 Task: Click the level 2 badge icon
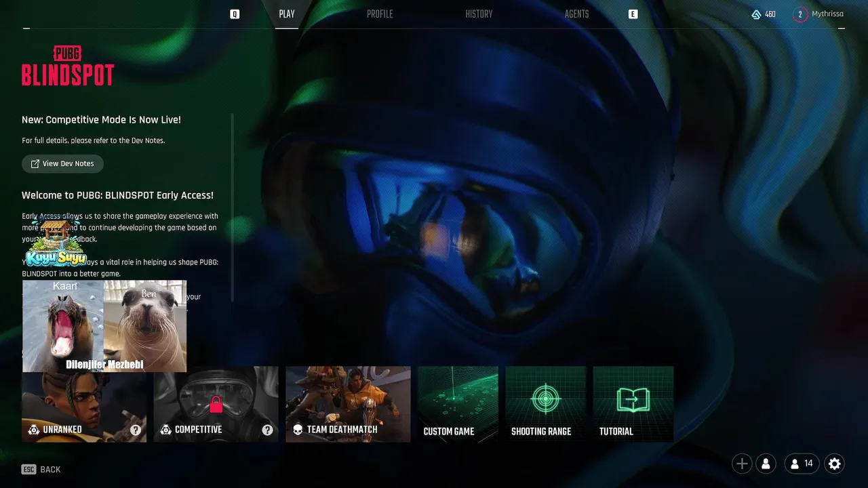tap(800, 14)
